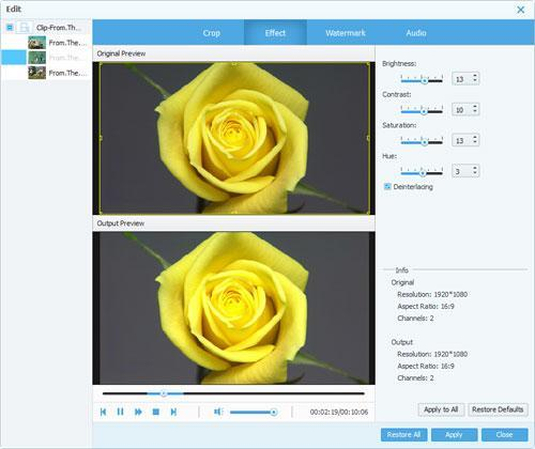Increase Hue value with the up stepper
Screen dimensions: 535x449
click(x=475, y=168)
